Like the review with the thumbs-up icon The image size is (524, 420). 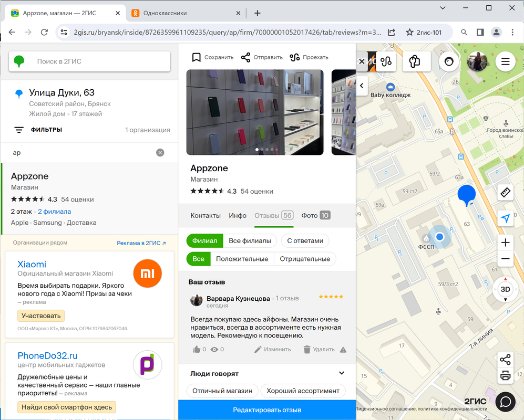click(196, 350)
